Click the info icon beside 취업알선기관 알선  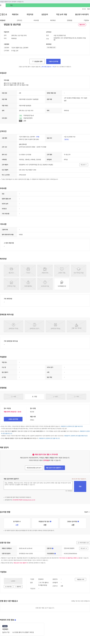pyautogui.click(x=51, y=521)
